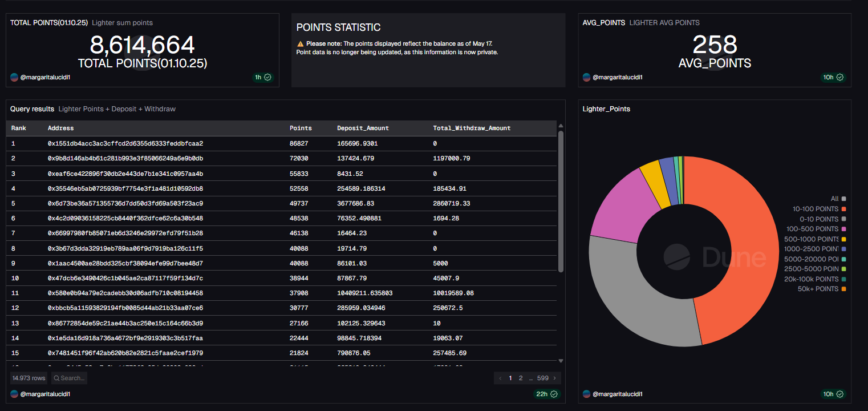
Task: Click the next-page chevron in the pagination bar
Action: pyautogui.click(x=554, y=378)
